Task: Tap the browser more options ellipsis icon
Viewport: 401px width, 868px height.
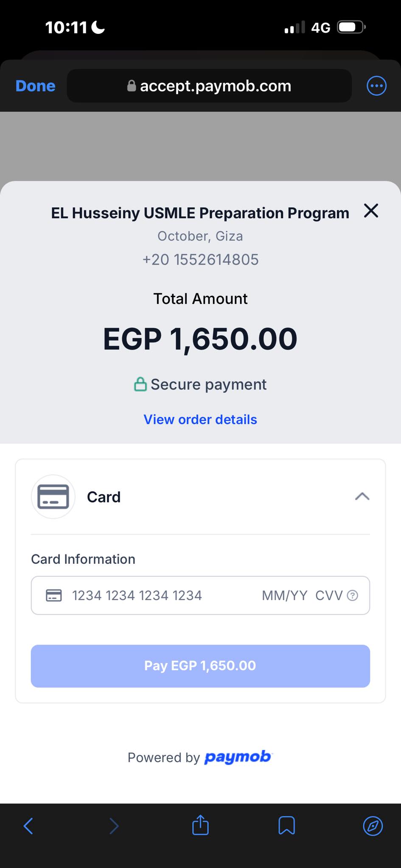Action: [376, 86]
